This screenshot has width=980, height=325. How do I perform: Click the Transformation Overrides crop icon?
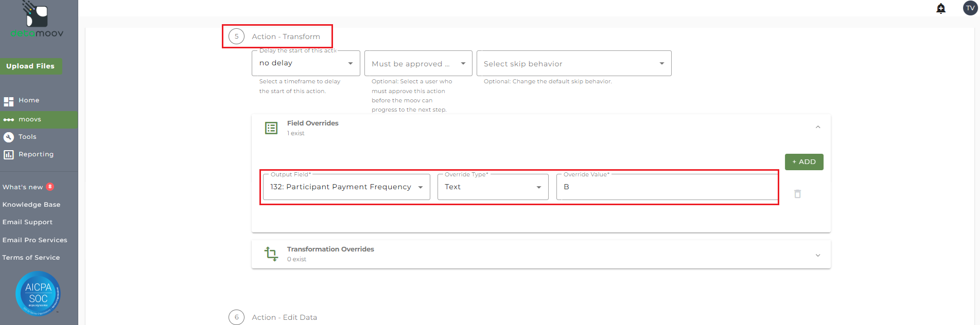coord(271,254)
